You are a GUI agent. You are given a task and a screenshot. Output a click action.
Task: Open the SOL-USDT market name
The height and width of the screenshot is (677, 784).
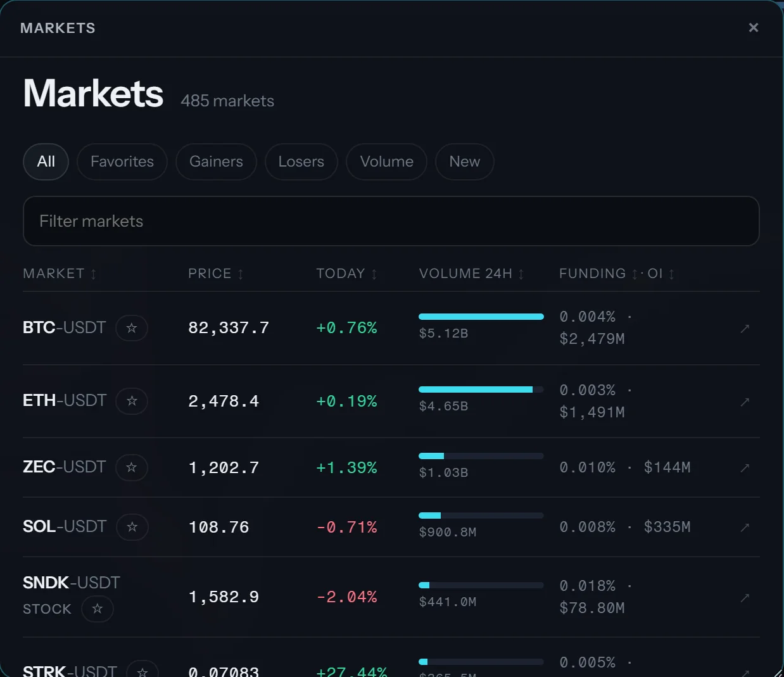(65, 526)
